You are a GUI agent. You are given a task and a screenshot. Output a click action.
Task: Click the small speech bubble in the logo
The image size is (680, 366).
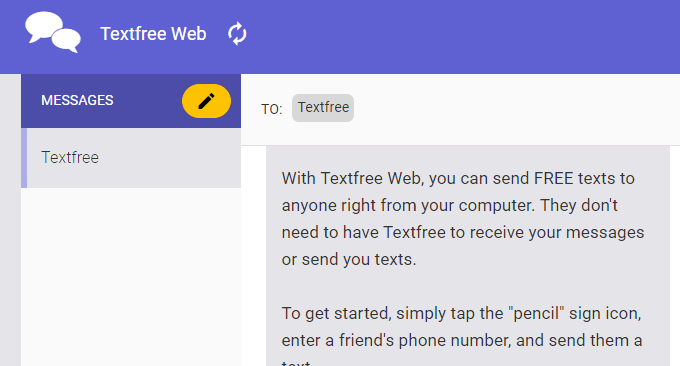click(x=66, y=40)
